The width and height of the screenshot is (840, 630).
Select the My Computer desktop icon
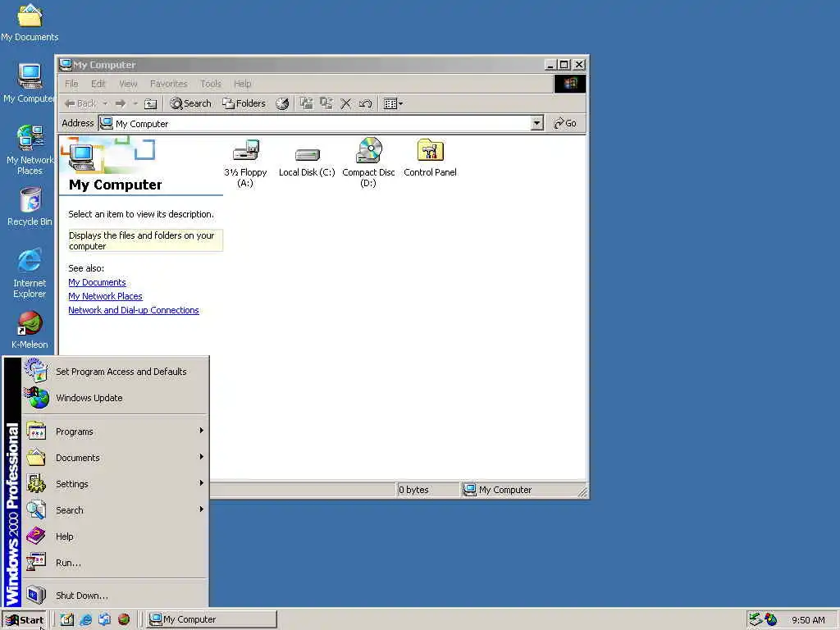(x=30, y=83)
